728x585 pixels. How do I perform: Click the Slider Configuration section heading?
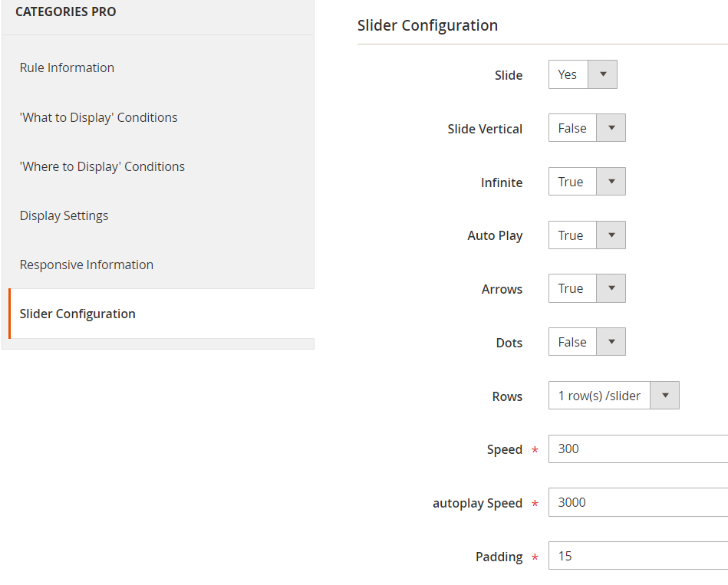427,25
